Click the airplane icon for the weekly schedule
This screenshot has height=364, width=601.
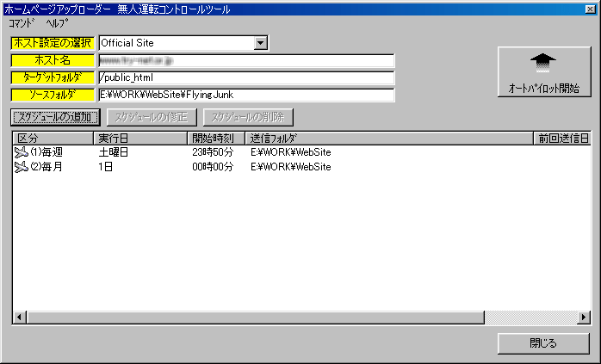tap(22, 152)
